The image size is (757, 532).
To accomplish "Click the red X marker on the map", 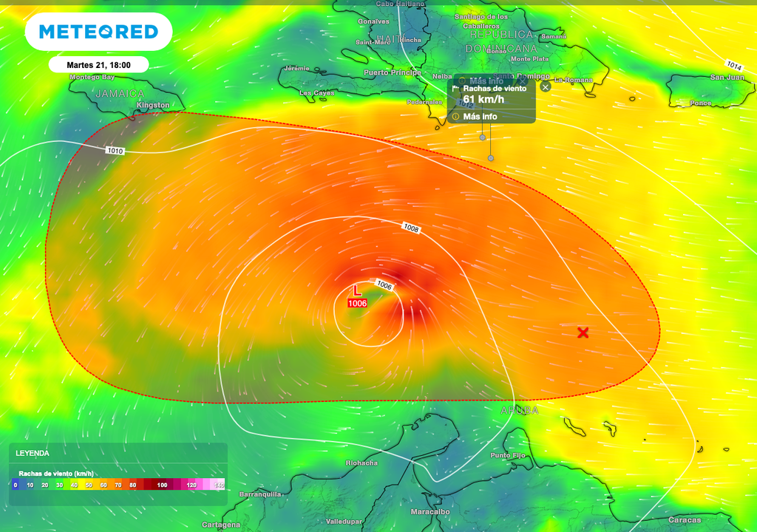I will 583,332.
